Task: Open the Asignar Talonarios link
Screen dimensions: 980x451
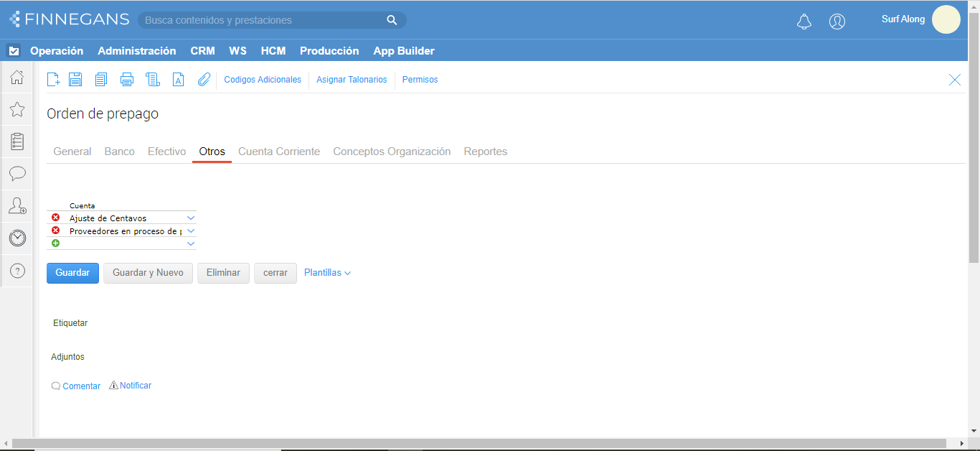Action: [352, 80]
